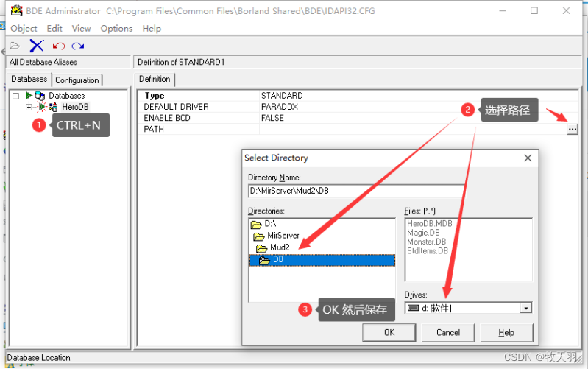588x369 pixels.
Task: Switch to the Configuration tab
Action: (x=77, y=80)
